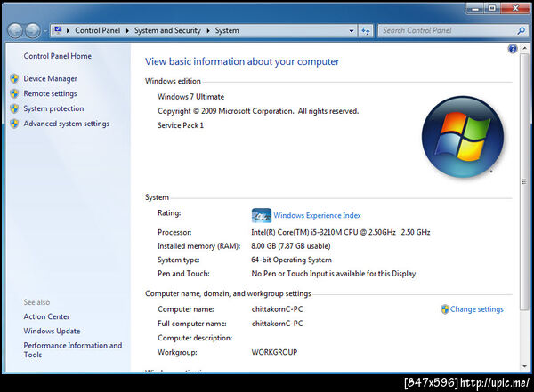Click shield icon beside Advanced system settings
Image resolution: width=534 pixels, height=392 pixels.
click(14, 124)
